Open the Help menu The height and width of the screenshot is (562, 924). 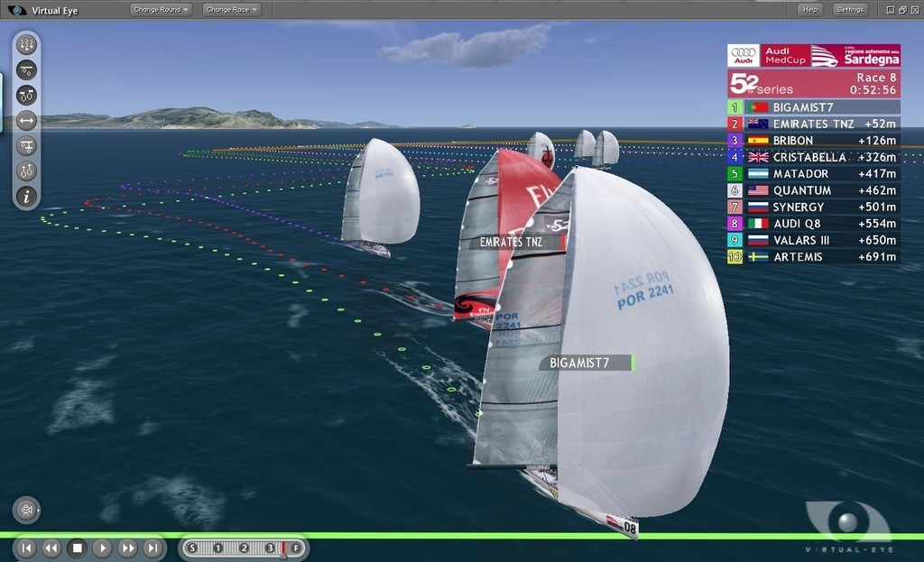point(810,9)
